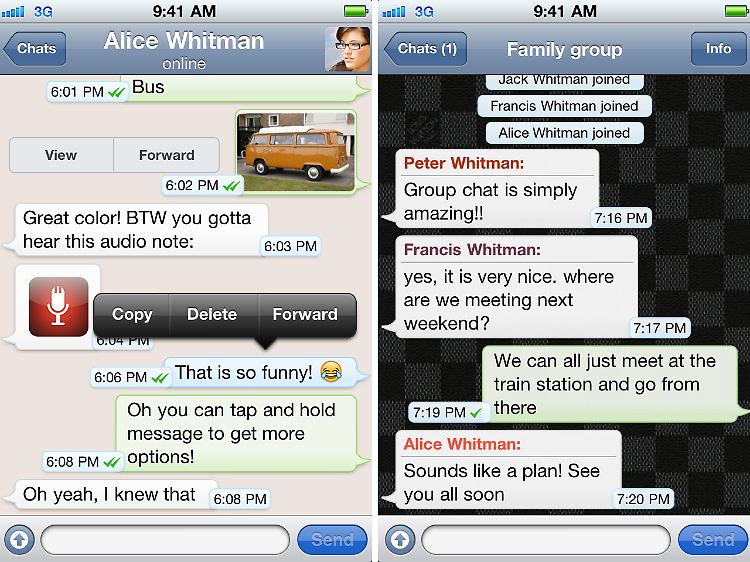The image size is (750, 562).
Task: Tap the View button beside the van photo
Action: click(61, 155)
